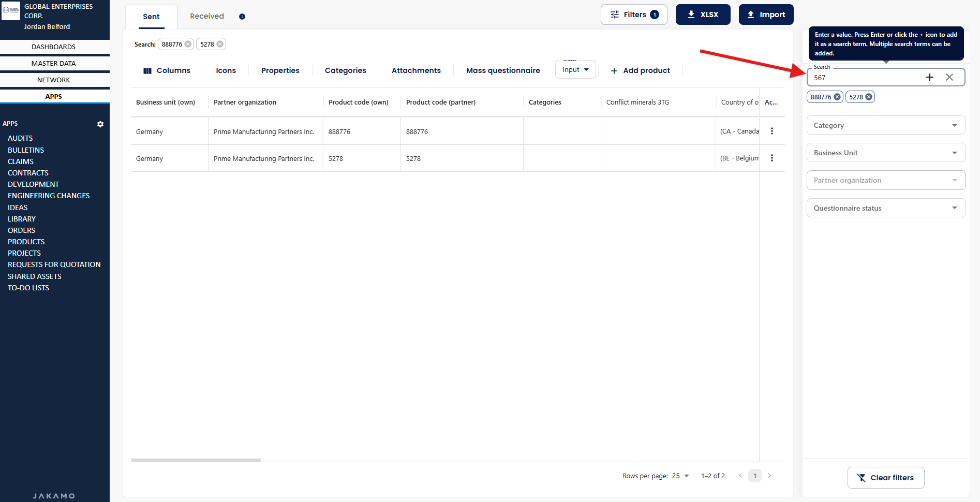Open Products in the apps sidebar
The width and height of the screenshot is (980, 502).
tap(26, 242)
